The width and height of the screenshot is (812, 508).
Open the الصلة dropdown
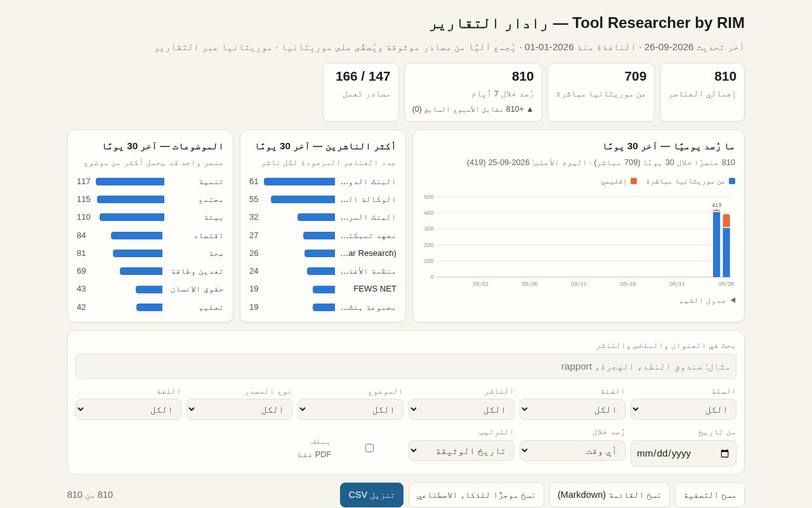click(x=683, y=410)
